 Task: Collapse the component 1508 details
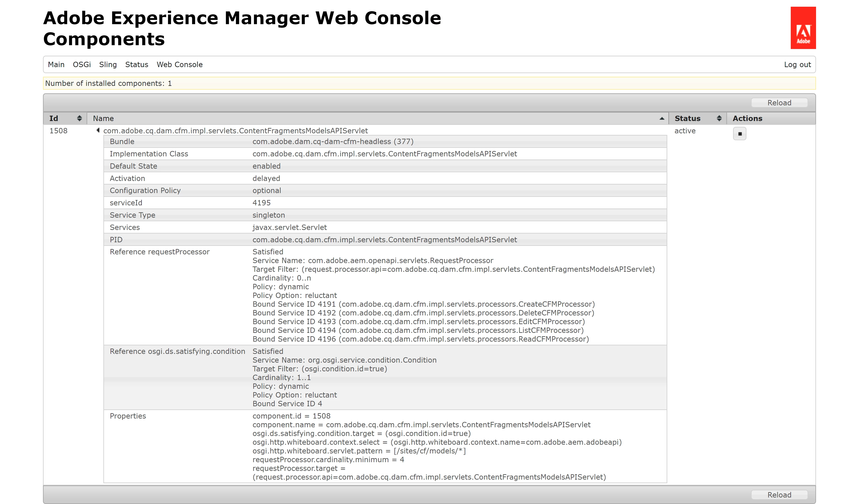98,130
